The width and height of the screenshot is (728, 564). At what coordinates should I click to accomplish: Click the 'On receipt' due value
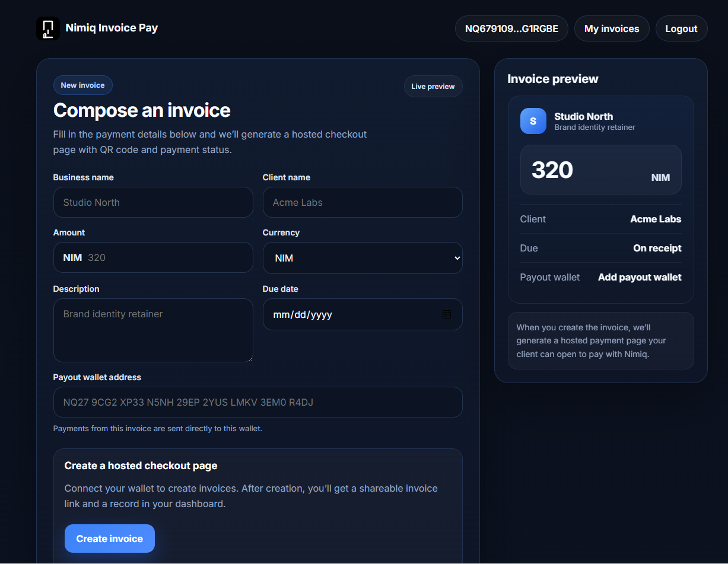point(657,248)
